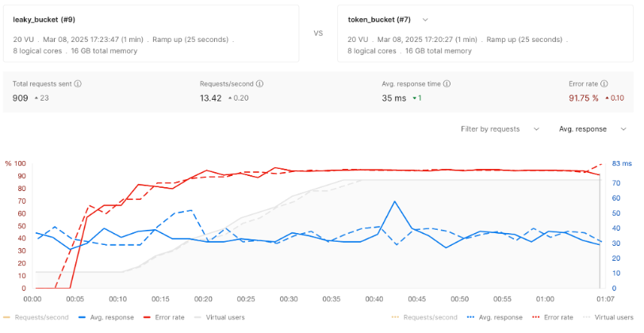
Task: Click info icon next to Total requests sent
Action: tap(78, 83)
